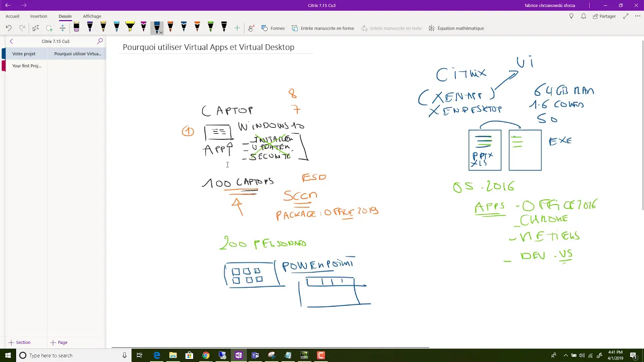Open Task View in the taskbar
The height and width of the screenshot is (362, 644).
[139, 355]
